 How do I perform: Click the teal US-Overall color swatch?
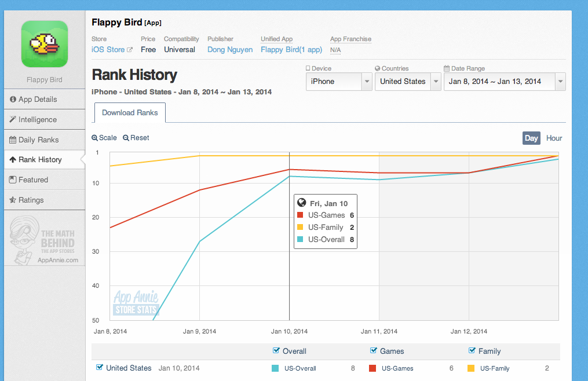point(275,368)
